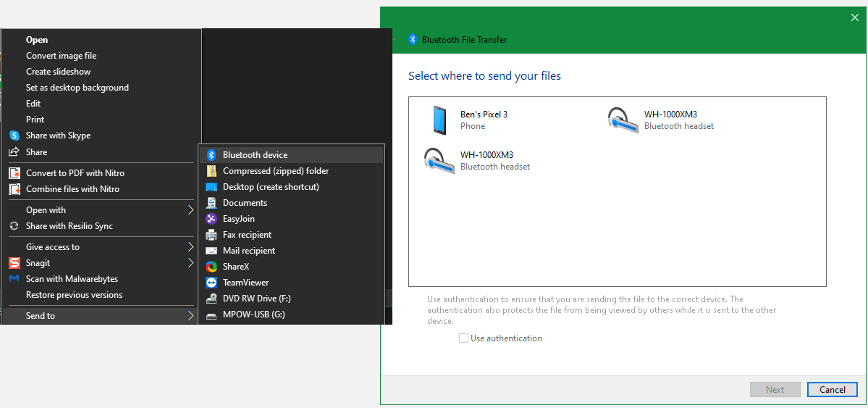Click the Cancel button
This screenshot has width=868, height=408.
pos(832,390)
